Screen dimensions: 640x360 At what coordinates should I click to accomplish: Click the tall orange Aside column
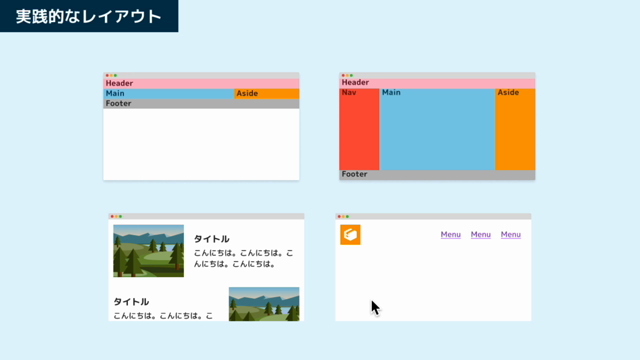point(516,129)
